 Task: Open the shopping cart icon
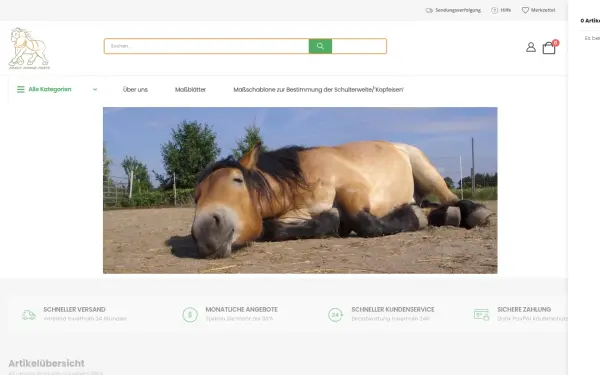coord(549,48)
